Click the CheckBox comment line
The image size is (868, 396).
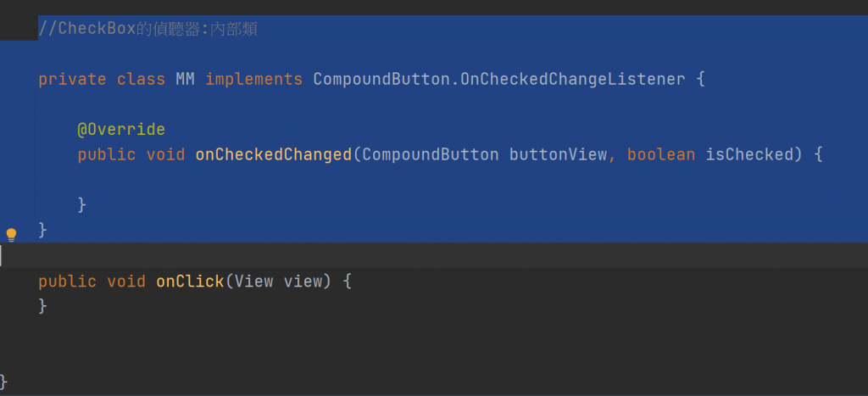pos(147,30)
